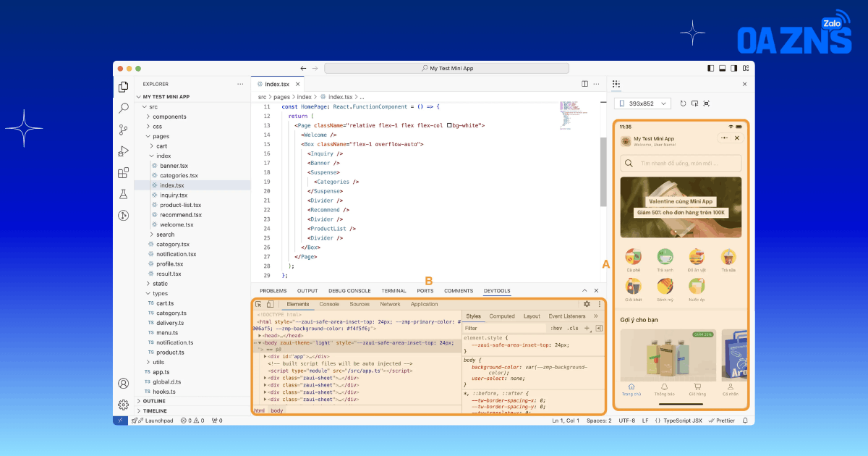Toggle .cls element classes
Image resolution: width=868 pixels, height=456 pixels.
click(x=573, y=329)
